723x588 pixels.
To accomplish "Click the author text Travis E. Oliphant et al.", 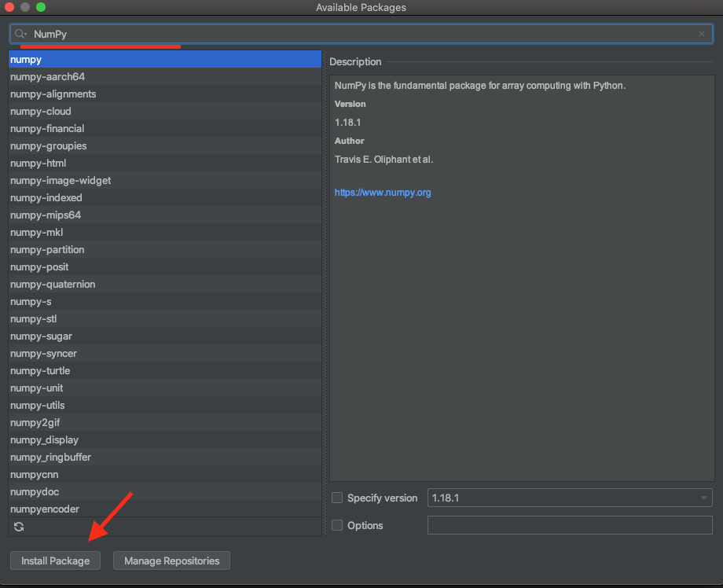I will pyautogui.click(x=384, y=160).
